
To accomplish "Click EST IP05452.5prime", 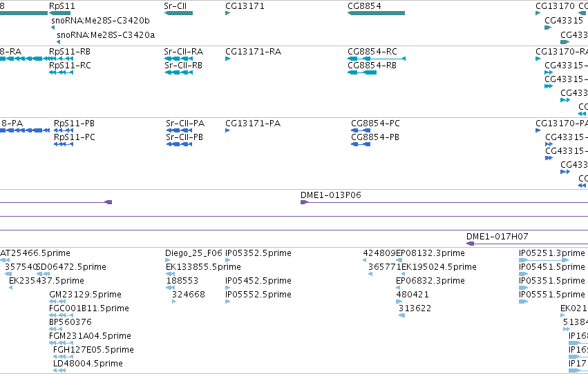I will click(258, 281).
